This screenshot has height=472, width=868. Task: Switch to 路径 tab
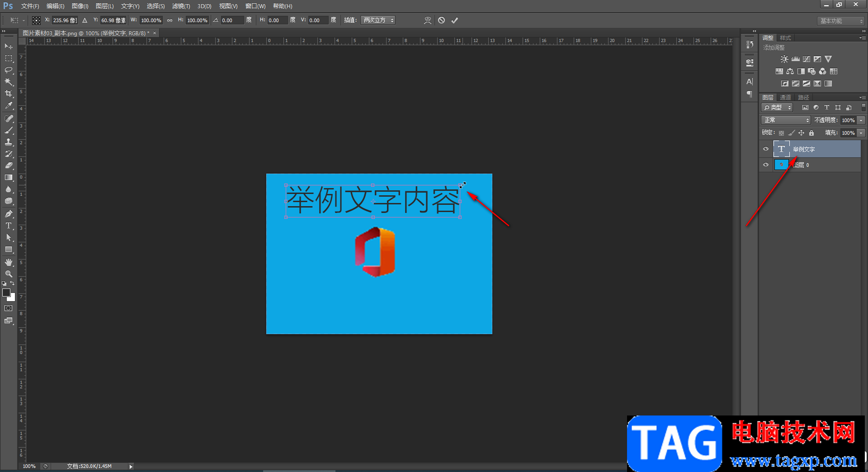pyautogui.click(x=803, y=98)
